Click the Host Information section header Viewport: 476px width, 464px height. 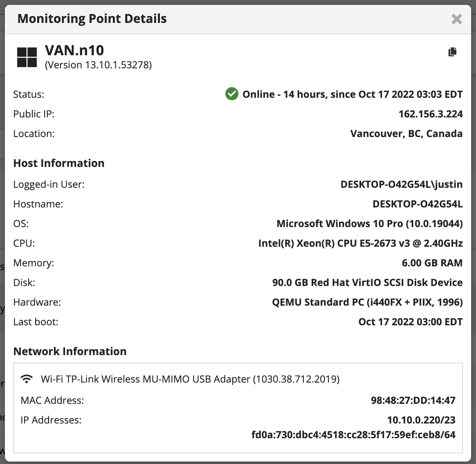59,163
